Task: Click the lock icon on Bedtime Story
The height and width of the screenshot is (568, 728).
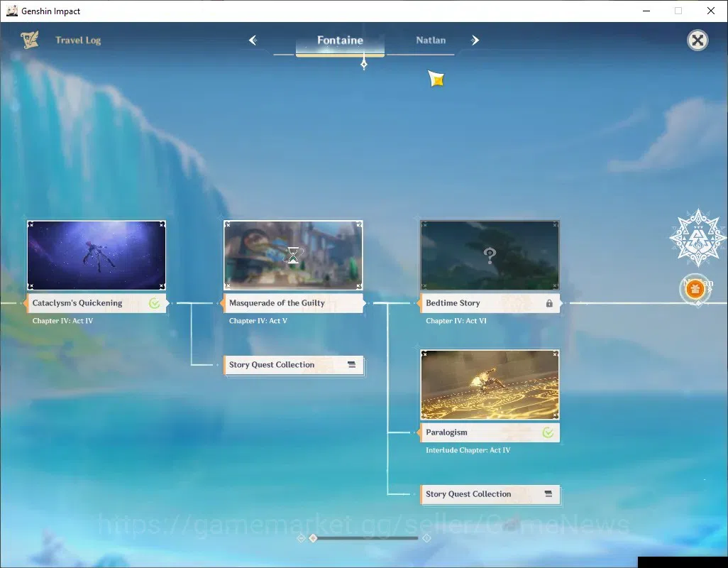Action: pos(549,303)
